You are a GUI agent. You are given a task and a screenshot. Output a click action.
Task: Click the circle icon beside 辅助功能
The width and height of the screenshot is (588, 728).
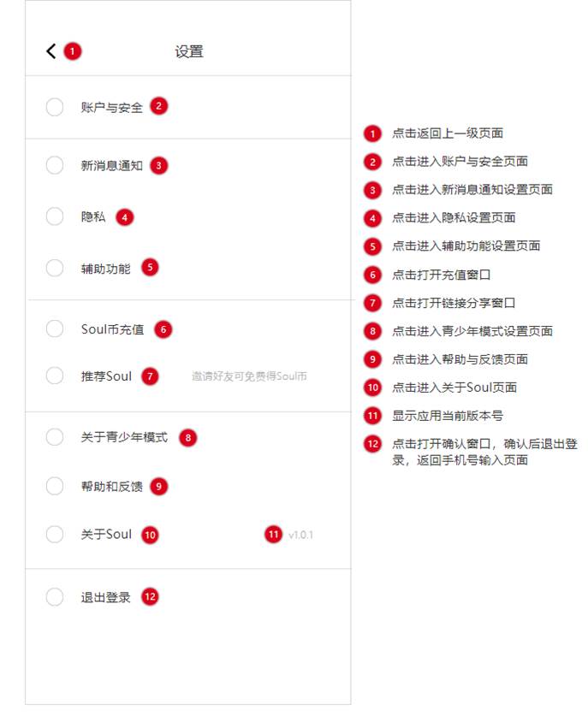click(x=55, y=269)
